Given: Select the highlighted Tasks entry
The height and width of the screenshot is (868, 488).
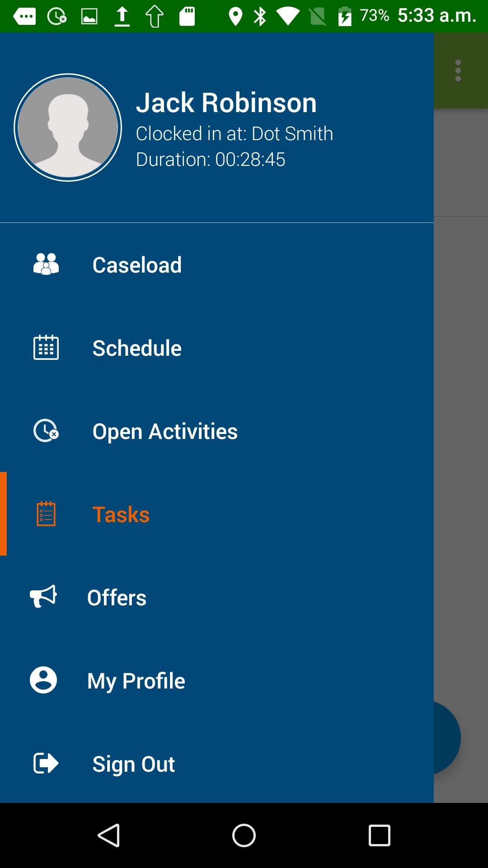Looking at the screenshot, I should 121,514.
